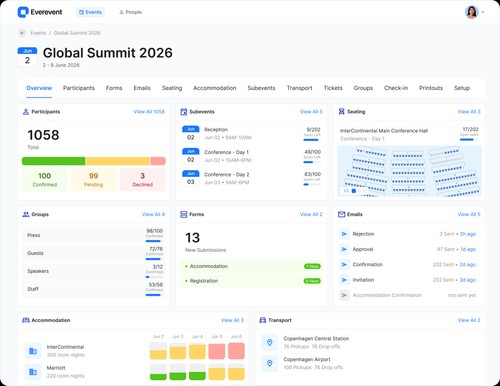
Task: Click View All 2 forms link
Action: tap(311, 214)
